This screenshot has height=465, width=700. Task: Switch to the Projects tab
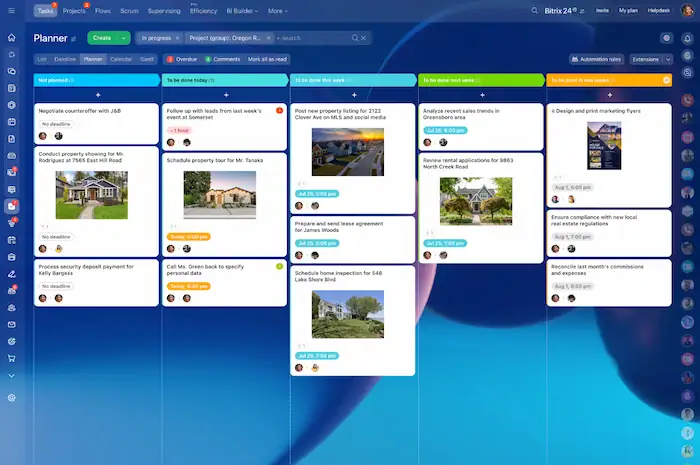pyautogui.click(x=74, y=11)
